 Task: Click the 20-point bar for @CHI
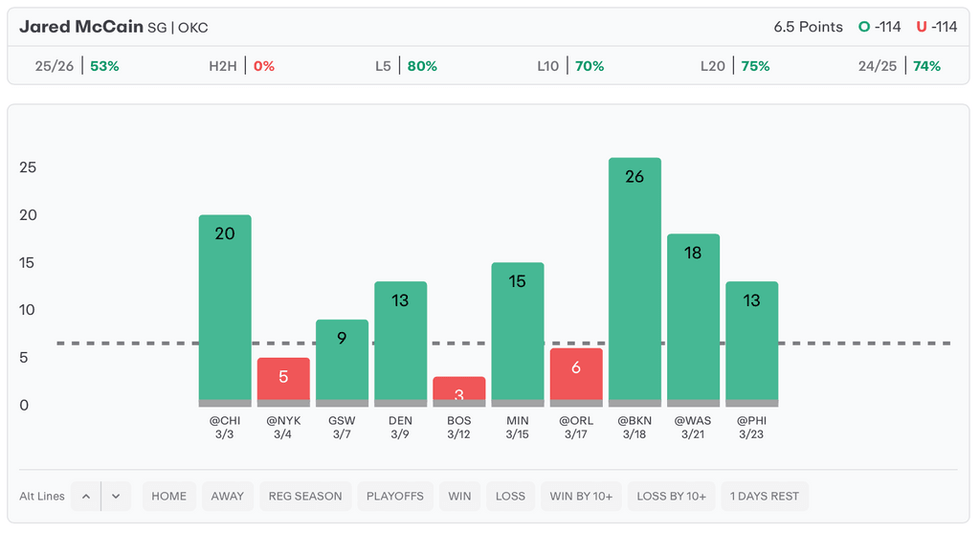point(225,310)
